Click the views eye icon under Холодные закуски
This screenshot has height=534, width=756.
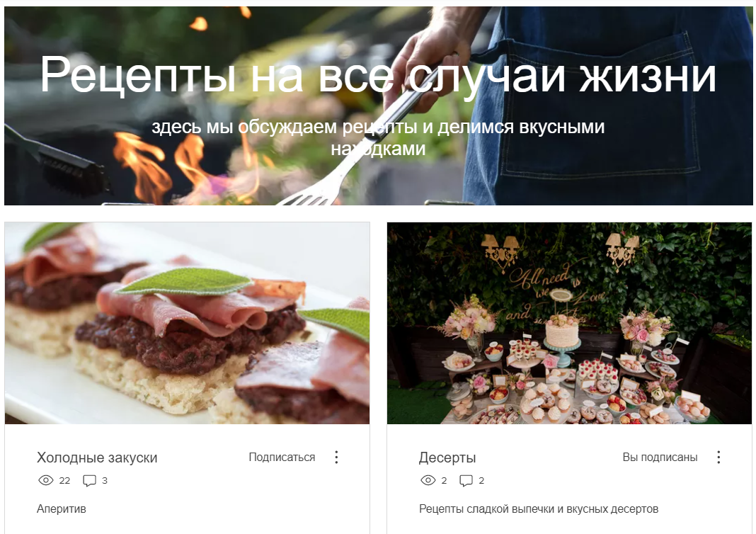click(x=46, y=480)
